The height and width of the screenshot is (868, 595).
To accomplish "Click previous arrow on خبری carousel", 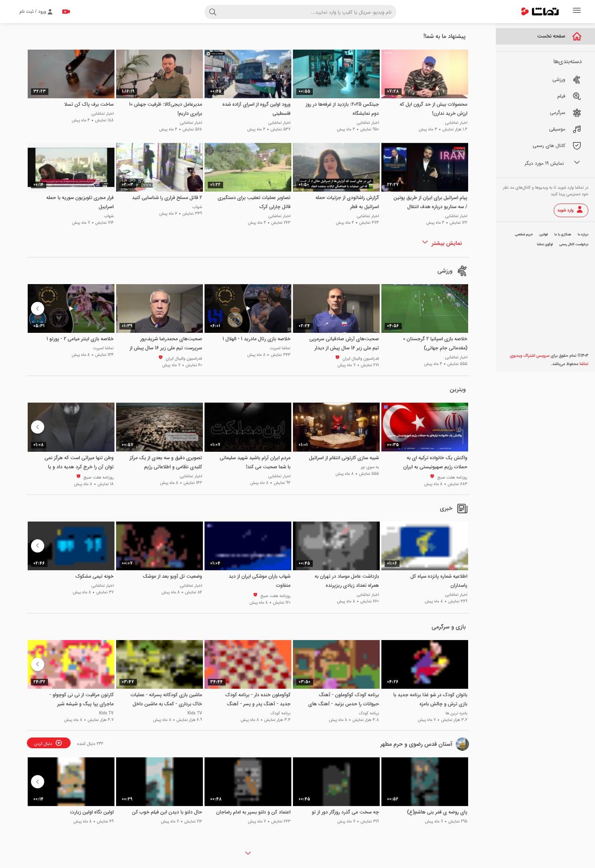I will (x=38, y=546).
